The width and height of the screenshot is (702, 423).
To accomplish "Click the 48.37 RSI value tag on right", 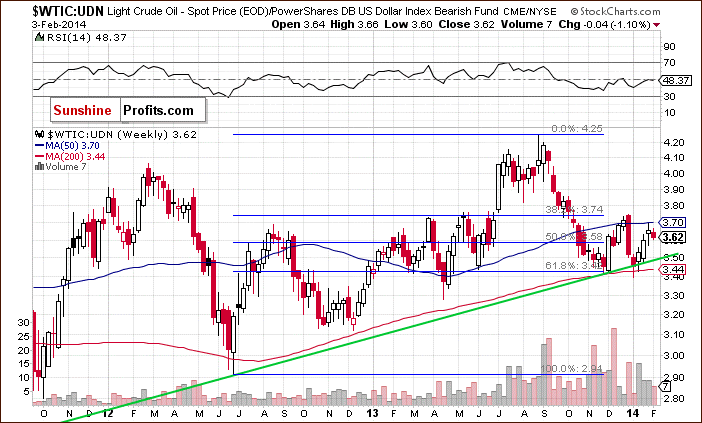I will pyautogui.click(x=676, y=81).
